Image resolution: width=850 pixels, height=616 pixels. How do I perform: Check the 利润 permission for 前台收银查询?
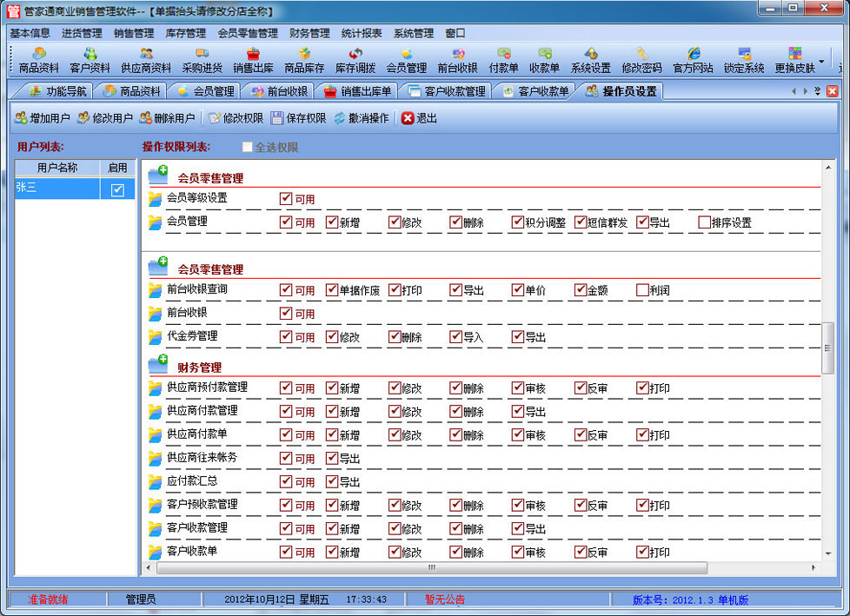point(642,290)
